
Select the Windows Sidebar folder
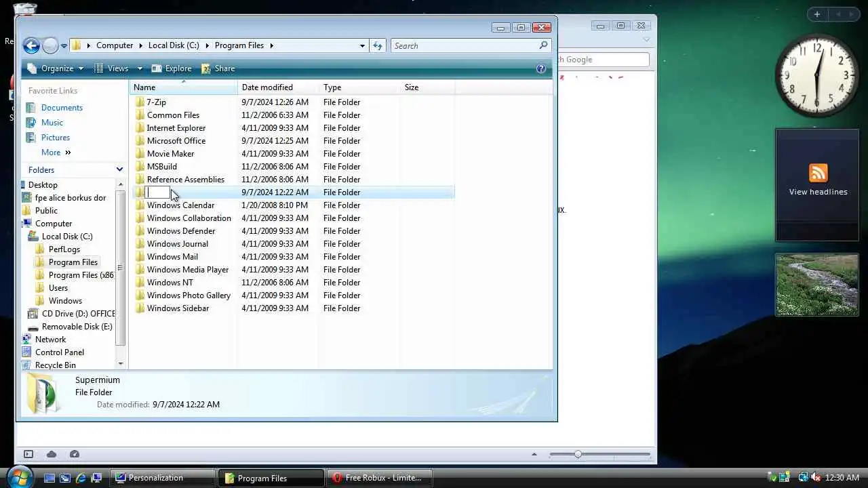click(178, 308)
